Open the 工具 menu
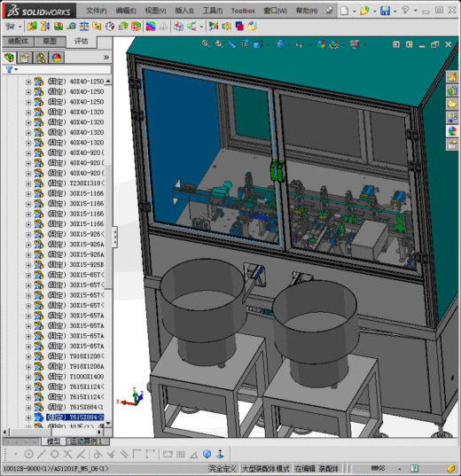 click(x=213, y=11)
